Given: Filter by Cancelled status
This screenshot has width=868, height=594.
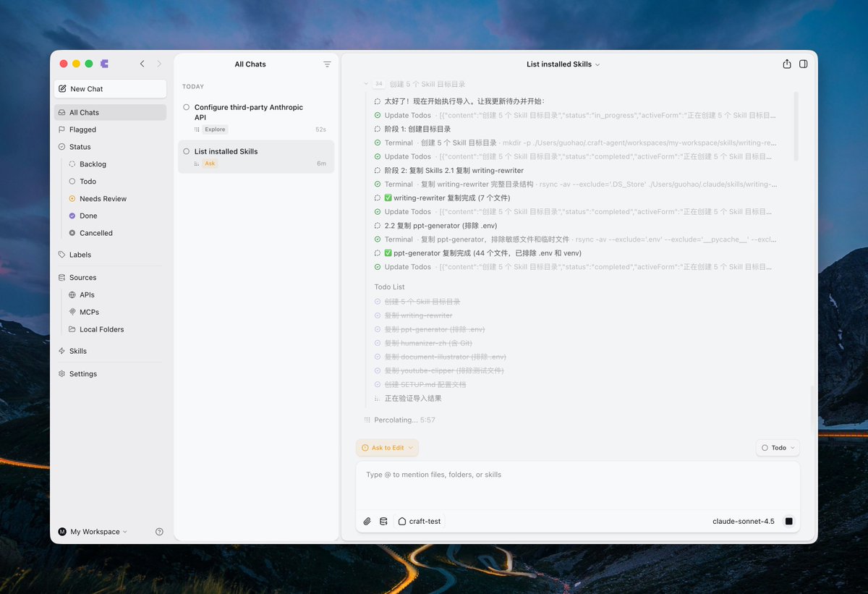Looking at the screenshot, I should click(x=116, y=233).
